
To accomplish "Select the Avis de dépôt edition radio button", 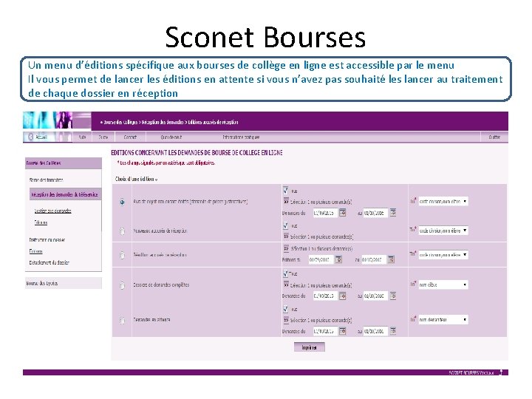I will coord(122,202).
